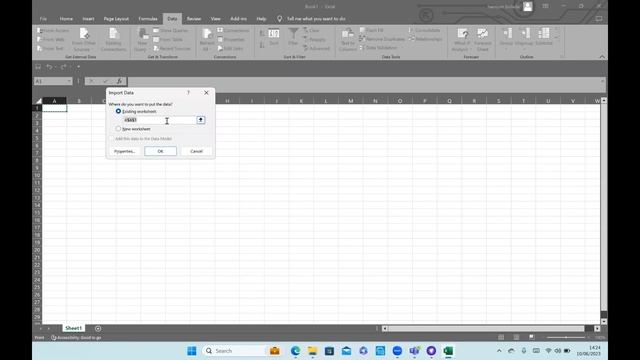The image size is (640, 360).
Task: Open the Help tab
Action: click(x=261, y=19)
